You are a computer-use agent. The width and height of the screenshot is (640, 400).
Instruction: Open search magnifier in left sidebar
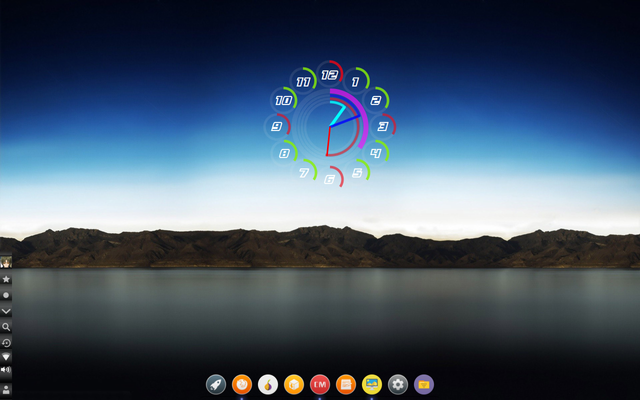pyautogui.click(x=6, y=327)
